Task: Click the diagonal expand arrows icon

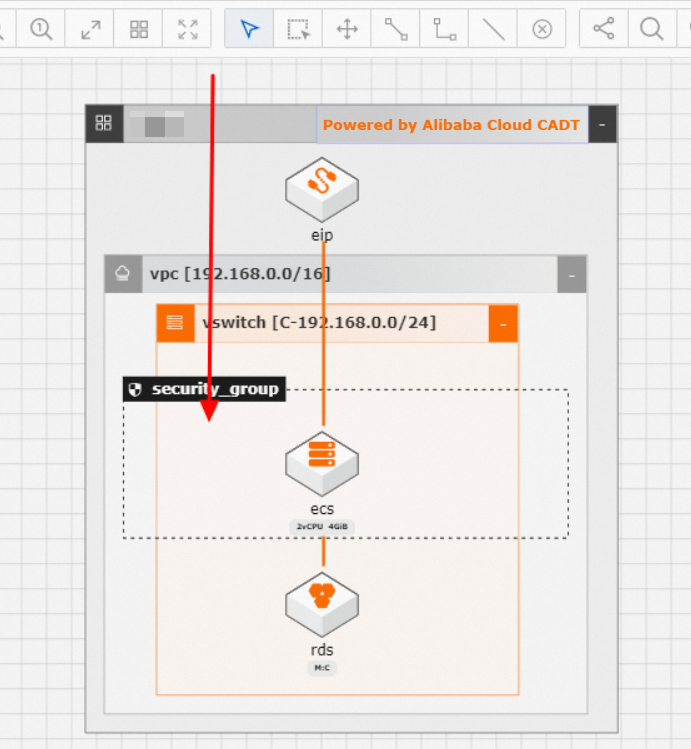Action: tap(90, 29)
